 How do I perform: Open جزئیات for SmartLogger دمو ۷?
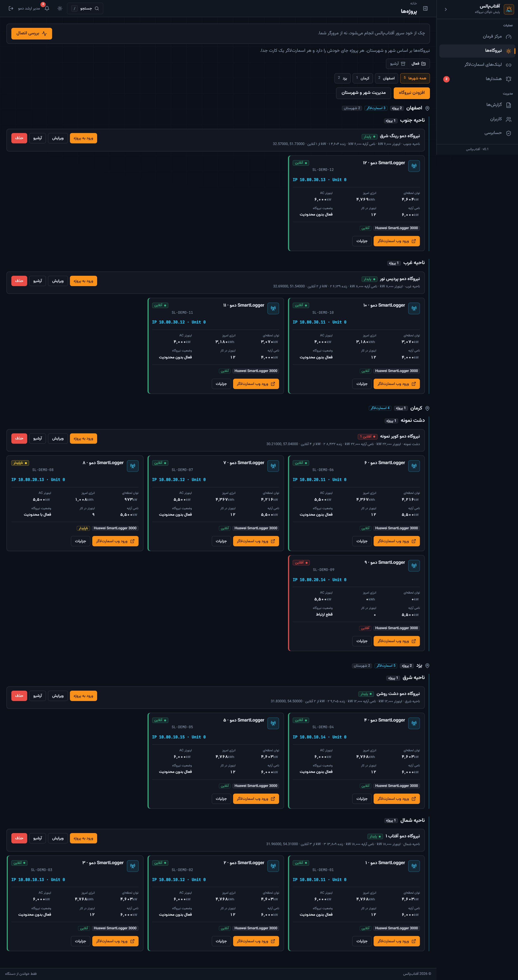pyautogui.click(x=221, y=541)
